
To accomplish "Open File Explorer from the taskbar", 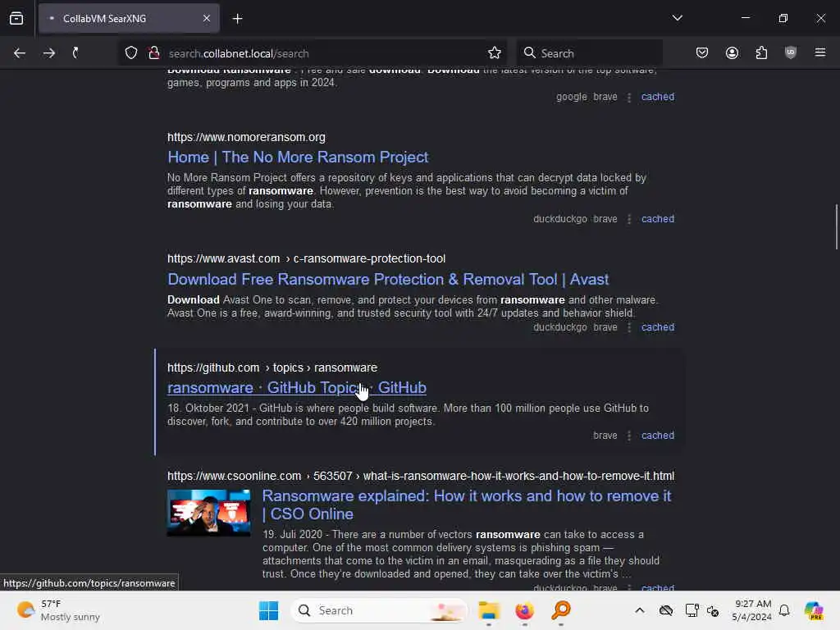I will tap(489, 610).
